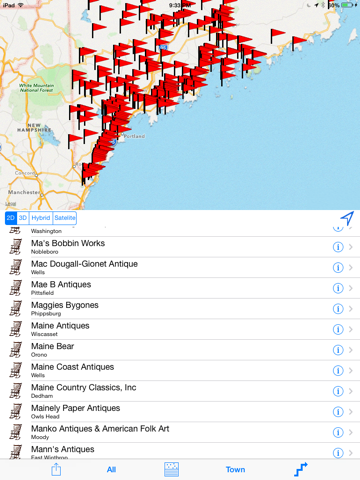
Task: Switch map to 2D mode
Action: click(x=11, y=218)
